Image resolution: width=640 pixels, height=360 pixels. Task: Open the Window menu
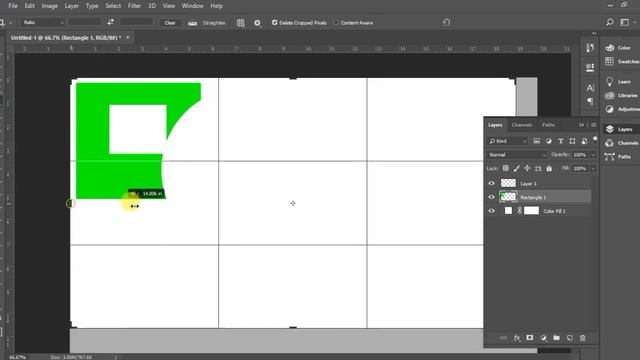click(193, 6)
